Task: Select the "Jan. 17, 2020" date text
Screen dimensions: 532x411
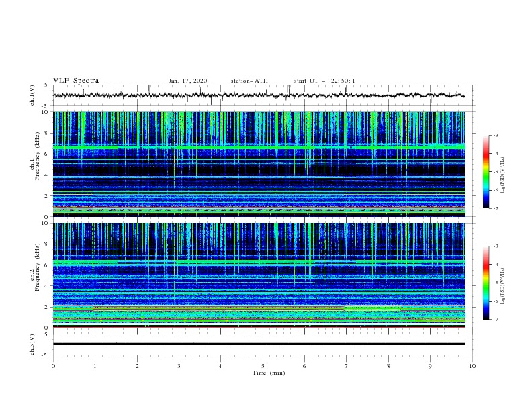Action: click(x=187, y=81)
